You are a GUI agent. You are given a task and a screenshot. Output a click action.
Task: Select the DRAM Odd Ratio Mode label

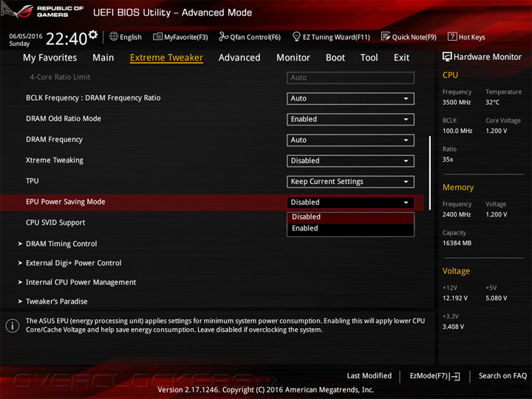click(64, 119)
